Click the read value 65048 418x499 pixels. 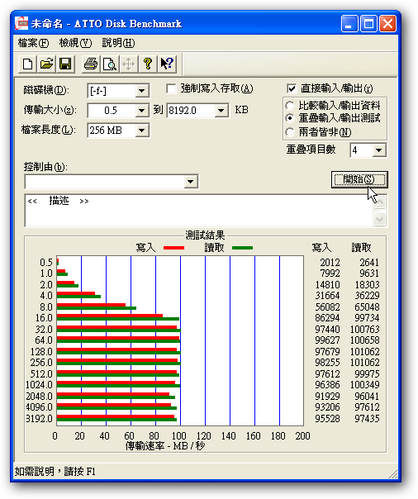click(367, 307)
